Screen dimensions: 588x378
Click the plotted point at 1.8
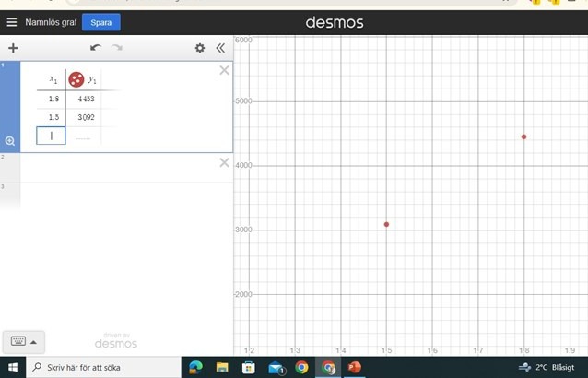(523, 136)
